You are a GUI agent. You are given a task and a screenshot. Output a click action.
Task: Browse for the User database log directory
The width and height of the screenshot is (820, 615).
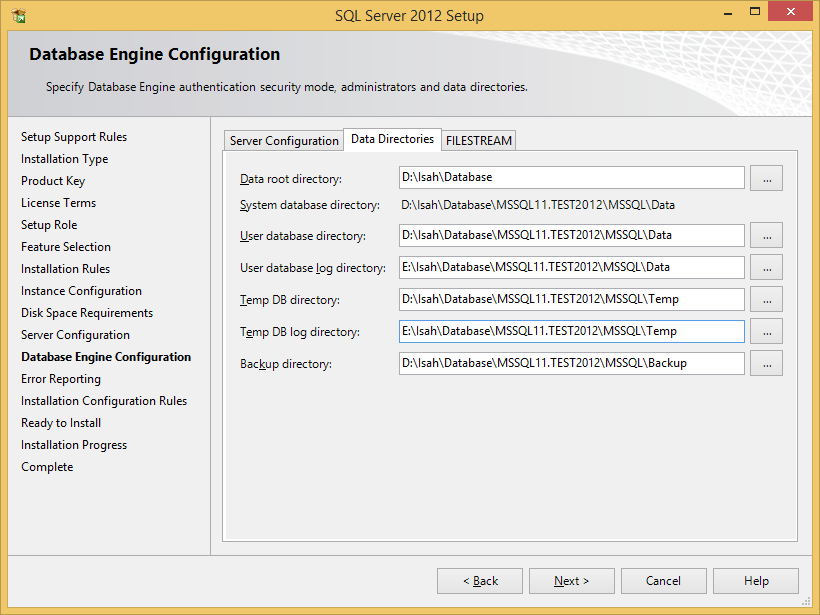(x=766, y=267)
